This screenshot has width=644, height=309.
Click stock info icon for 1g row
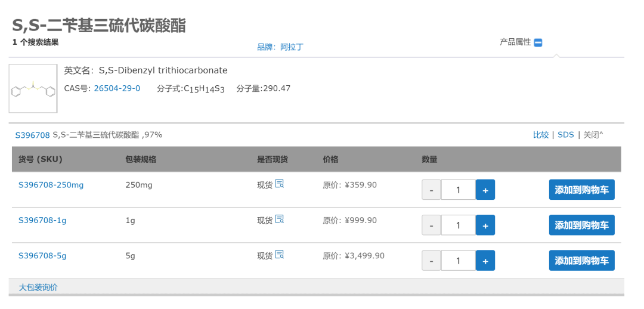[280, 219]
